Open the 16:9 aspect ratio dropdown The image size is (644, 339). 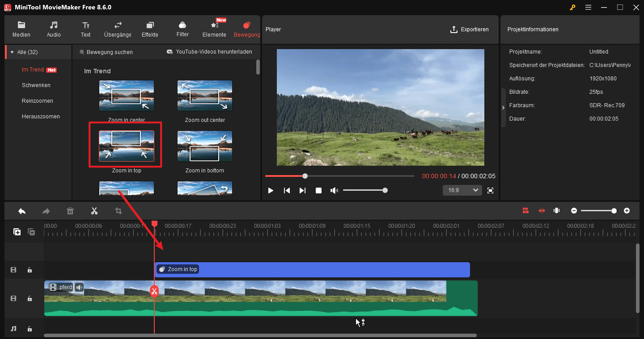click(462, 190)
